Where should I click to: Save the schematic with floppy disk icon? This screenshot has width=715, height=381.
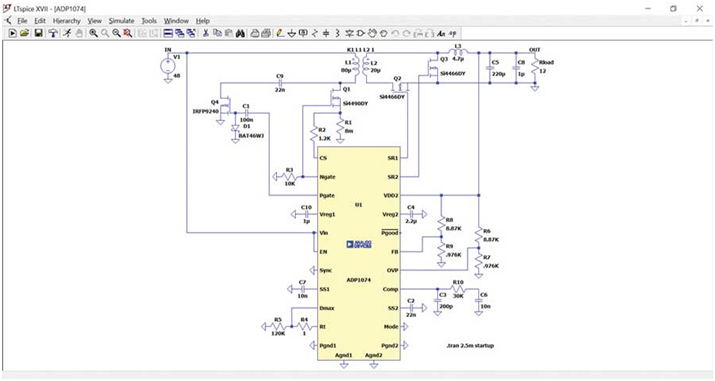[39, 33]
